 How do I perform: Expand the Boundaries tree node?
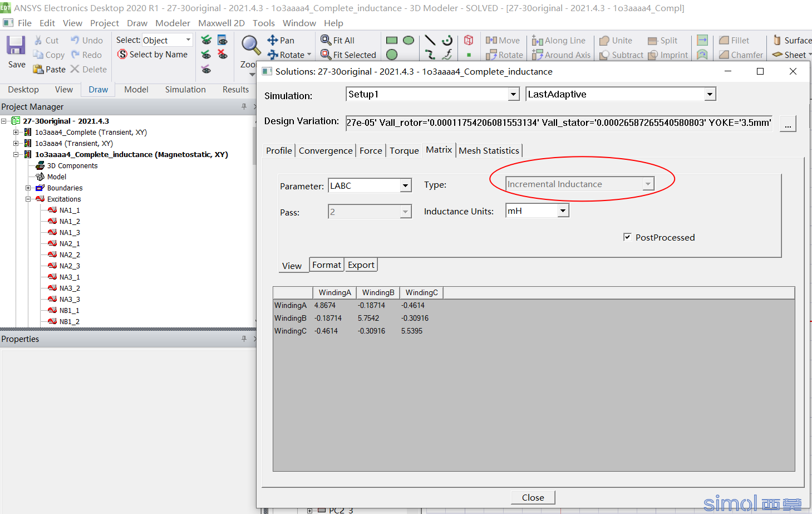tap(28, 188)
